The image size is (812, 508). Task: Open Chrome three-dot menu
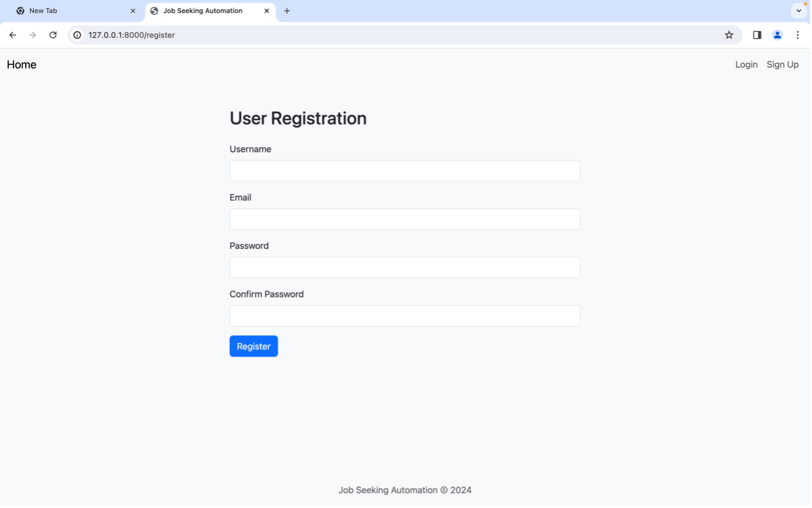point(797,35)
